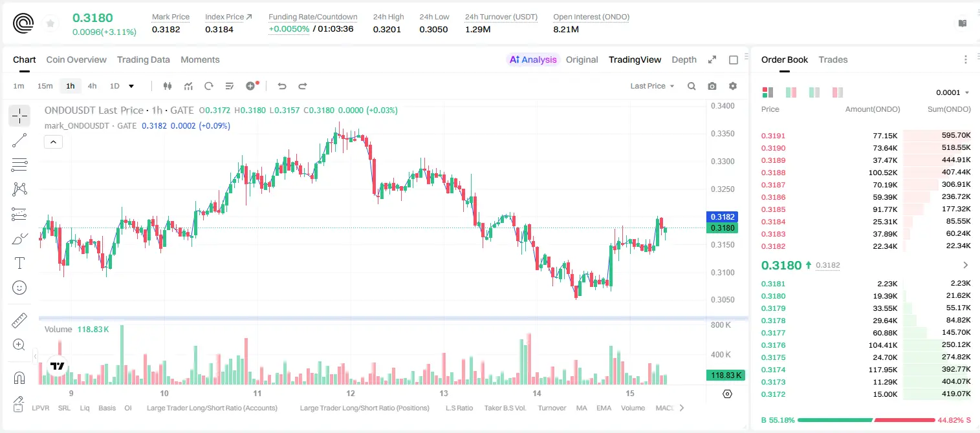Switch to the Trades tab
Viewport: 980px width, 433px height.
tap(833, 59)
